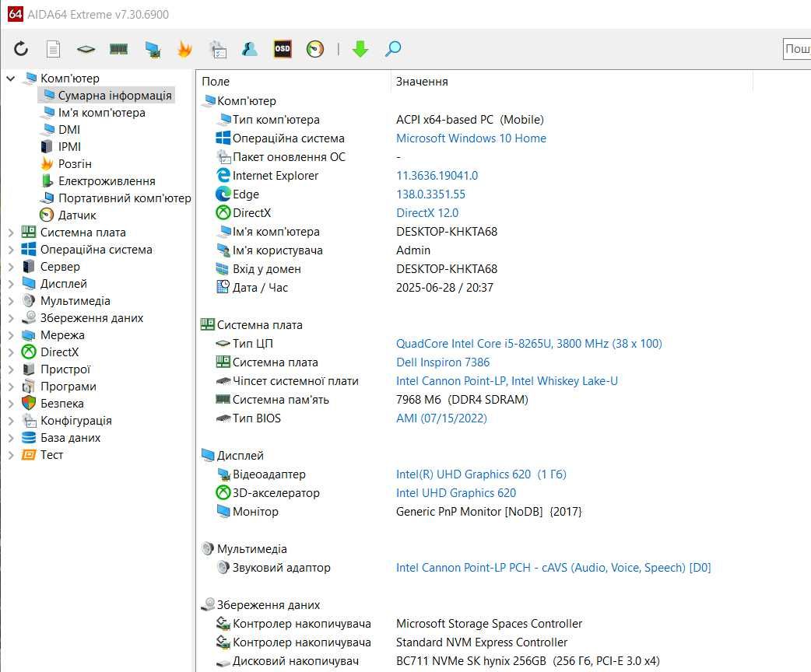
Task: Click the magnifier search icon
Action: (393, 49)
